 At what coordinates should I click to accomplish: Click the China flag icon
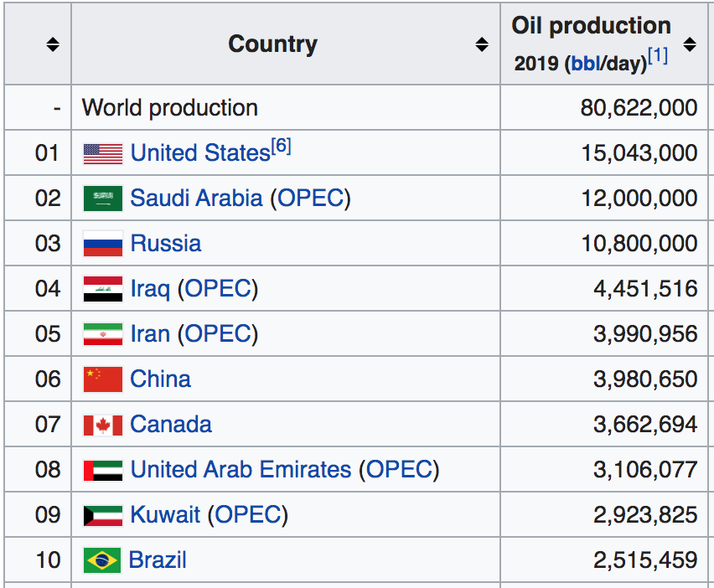[103, 379]
